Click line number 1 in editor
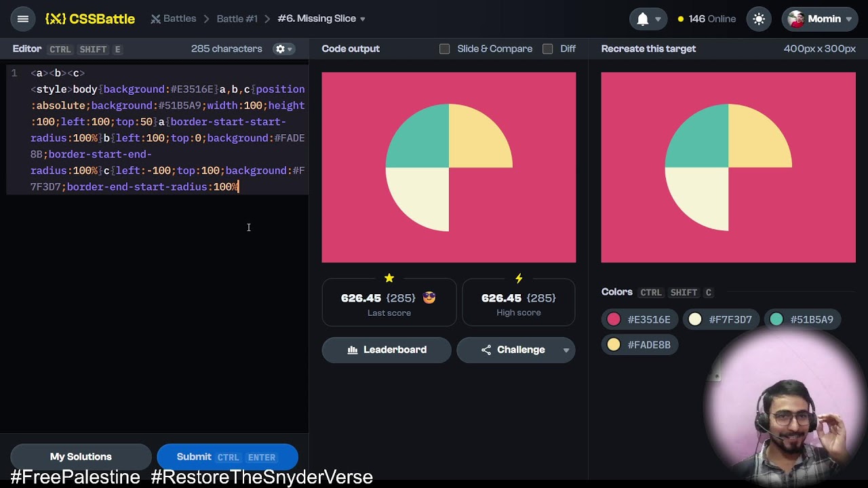Image resolution: width=868 pixels, height=488 pixels. tap(14, 73)
